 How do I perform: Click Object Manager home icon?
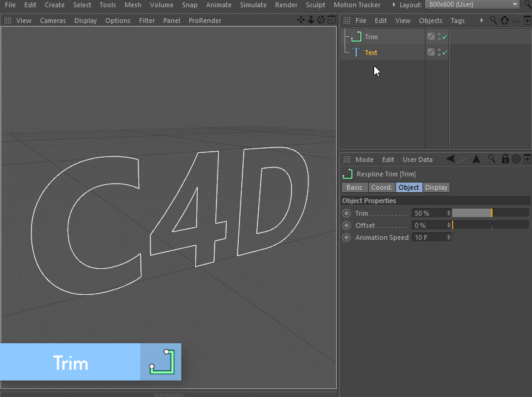click(x=505, y=21)
